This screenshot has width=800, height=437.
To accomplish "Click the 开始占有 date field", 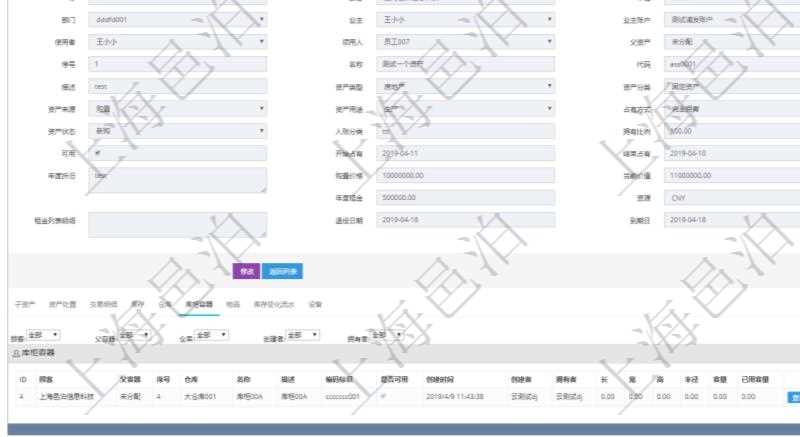I will tap(466, 153).
